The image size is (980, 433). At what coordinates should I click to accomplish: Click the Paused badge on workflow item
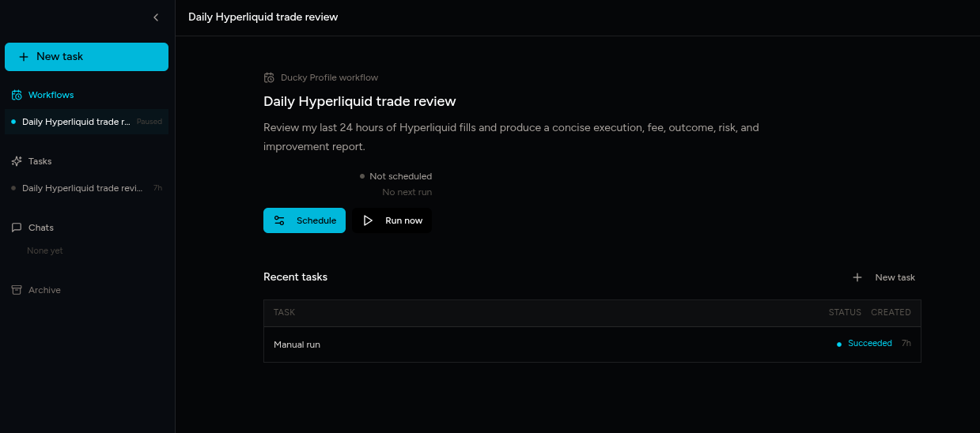pos(149,122)
